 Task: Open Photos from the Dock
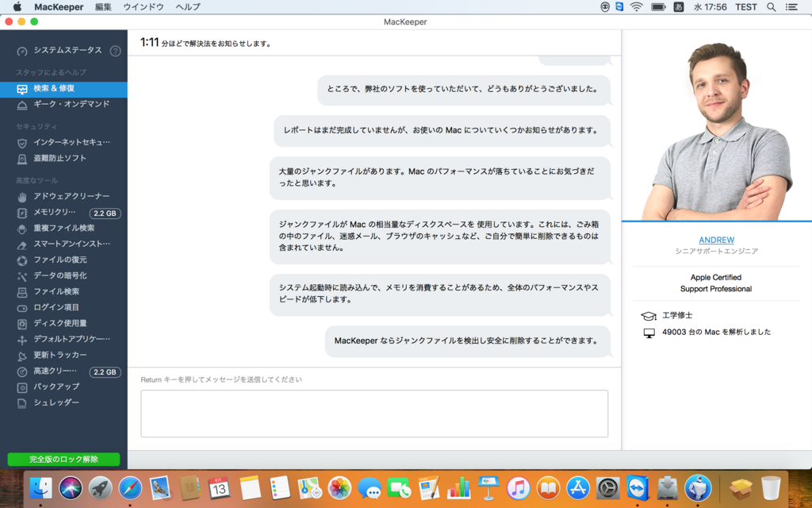(339, 488)
